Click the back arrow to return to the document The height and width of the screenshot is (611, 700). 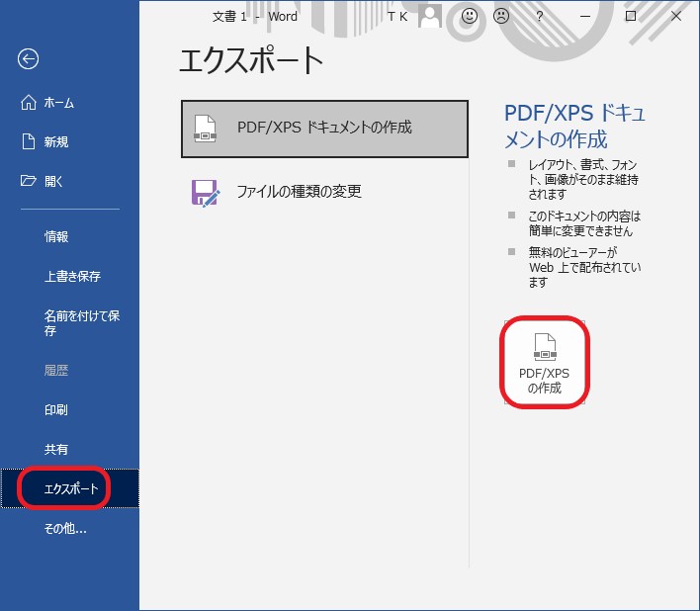[x=28, y=59]
